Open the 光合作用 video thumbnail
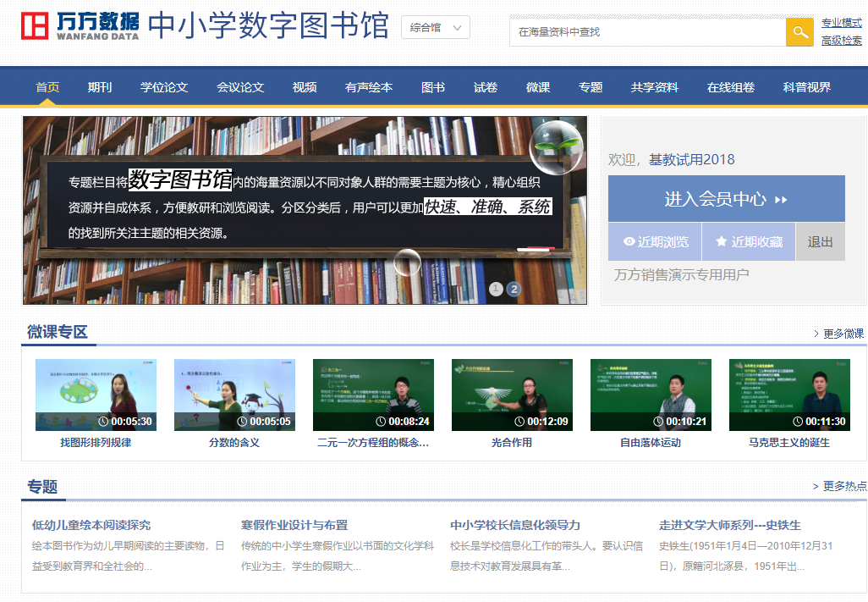868x602 pixels. (512, 395)
